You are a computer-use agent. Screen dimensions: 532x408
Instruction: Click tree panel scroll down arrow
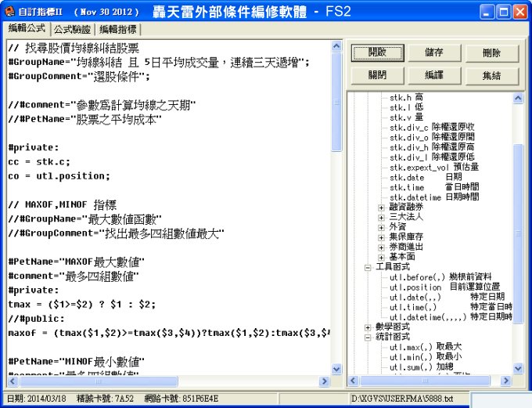tap(518, 368)
